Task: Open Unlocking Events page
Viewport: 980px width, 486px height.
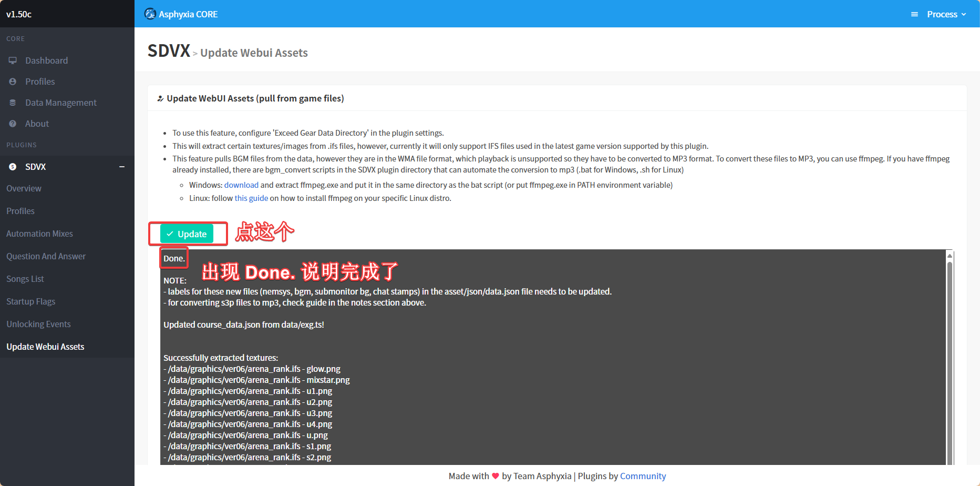Action: (38, 324)
